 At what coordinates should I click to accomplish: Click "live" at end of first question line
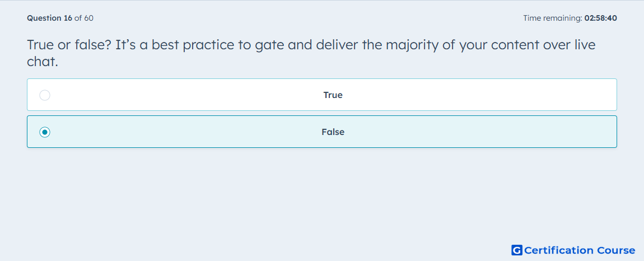(585, 45)
